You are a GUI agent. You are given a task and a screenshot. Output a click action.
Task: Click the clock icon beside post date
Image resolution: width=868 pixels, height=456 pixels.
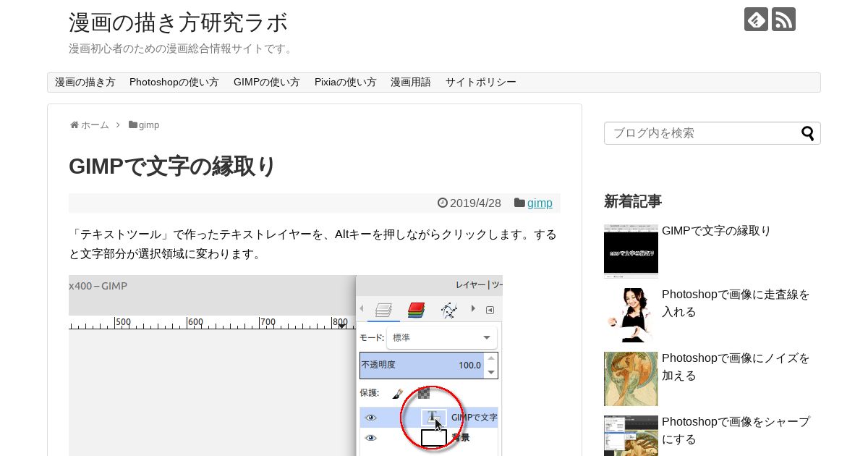[443, 203]
